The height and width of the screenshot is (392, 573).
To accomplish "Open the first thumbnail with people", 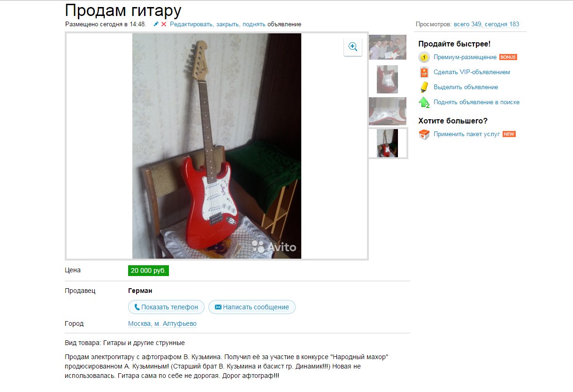I will (x=388, y=47).
